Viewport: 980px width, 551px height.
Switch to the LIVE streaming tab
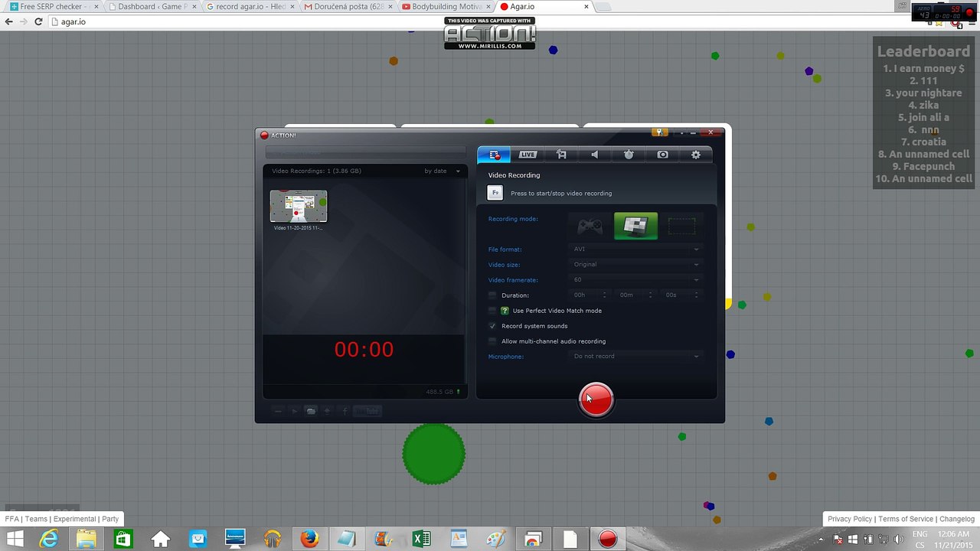528,155
